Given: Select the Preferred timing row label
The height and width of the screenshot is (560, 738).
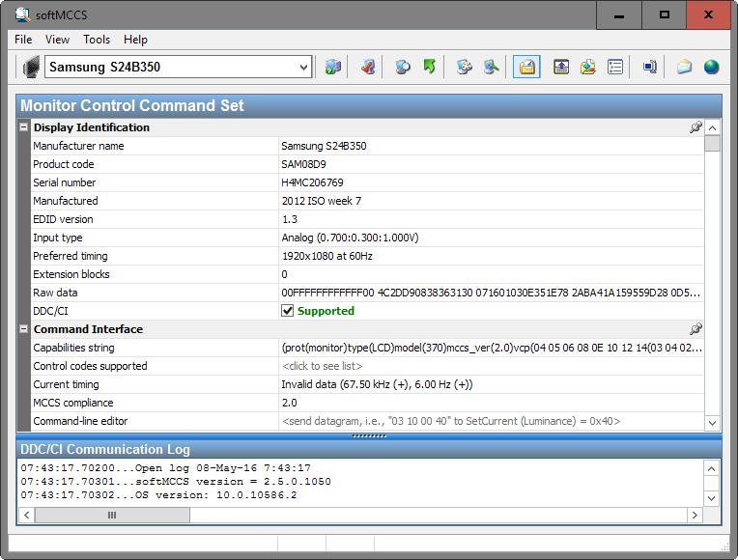Looking at the screenshot, I should pos(71,256).
